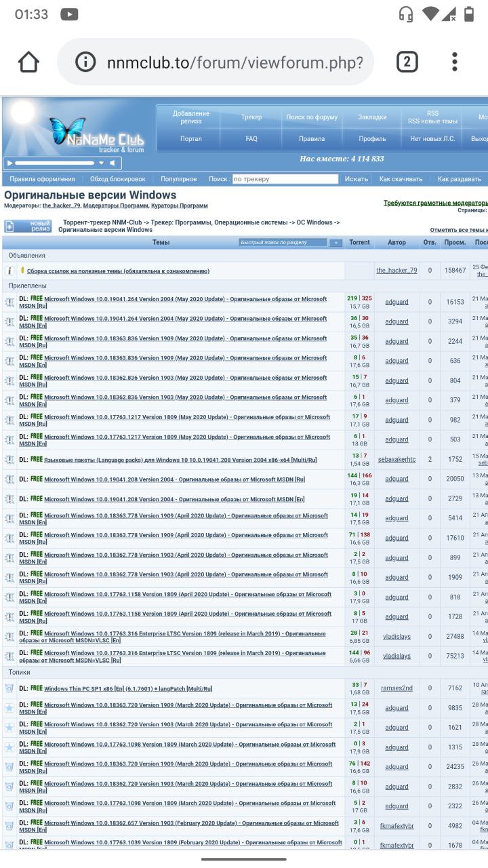
Task: Open the site info icon in address bar
Action: pyautogui.click(x=85, y=62)
